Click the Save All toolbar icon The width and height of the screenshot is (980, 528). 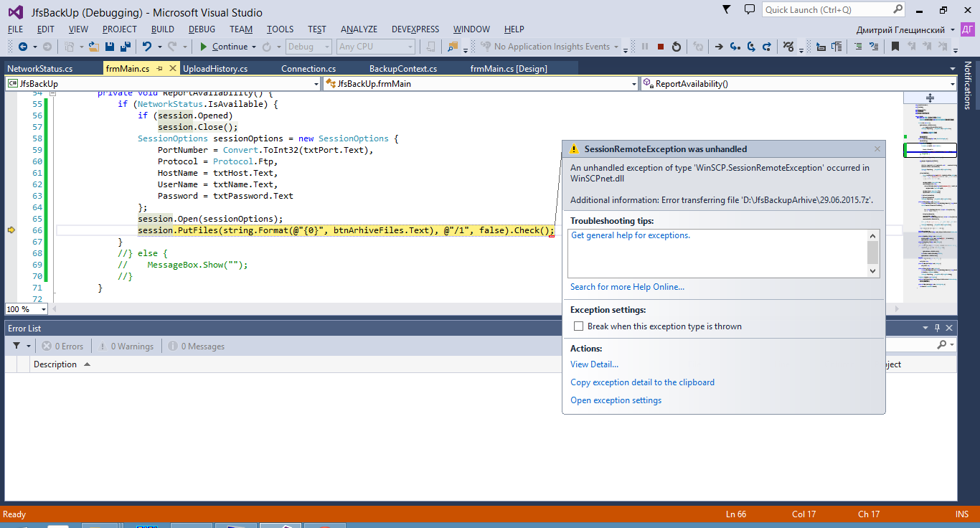click(x=126, y=47)
